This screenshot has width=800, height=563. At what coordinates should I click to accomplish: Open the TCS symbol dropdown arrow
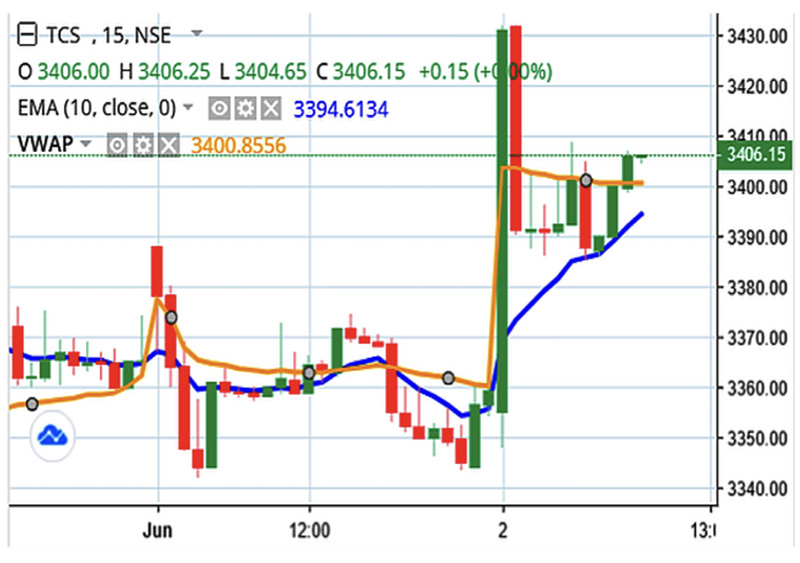[197, 34]
